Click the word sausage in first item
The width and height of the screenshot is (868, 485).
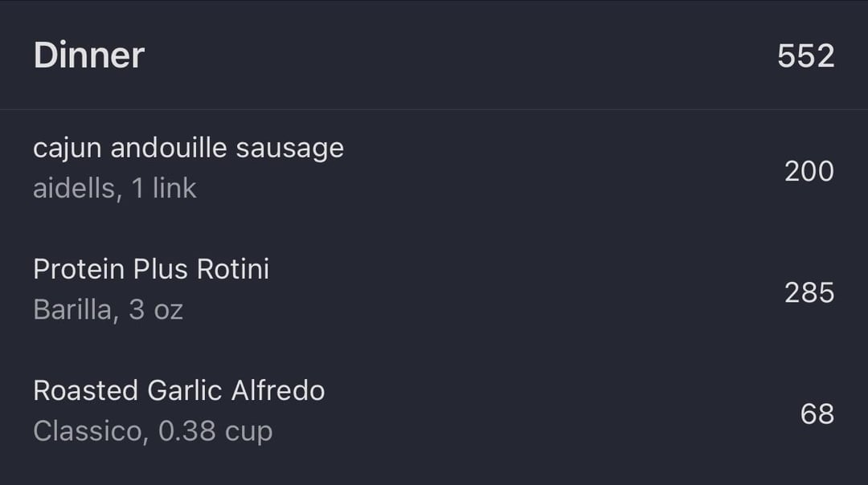[289, 150]
